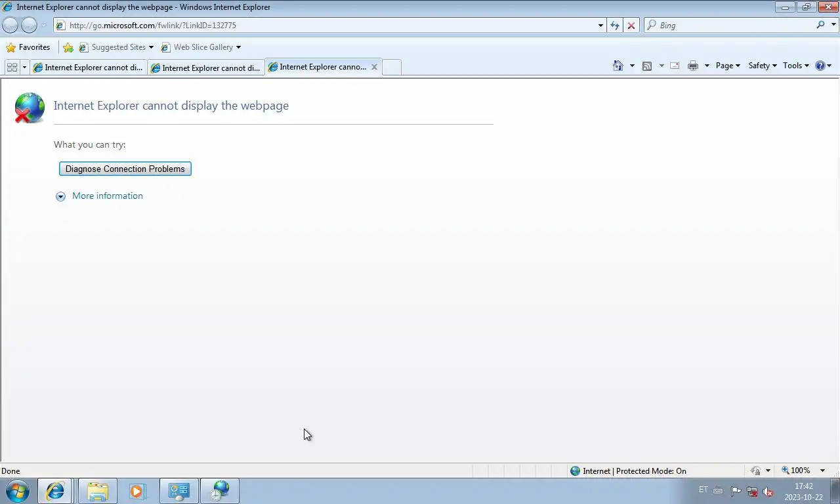Open Suggested Sites in the favorites bar

tap(116, 47)
